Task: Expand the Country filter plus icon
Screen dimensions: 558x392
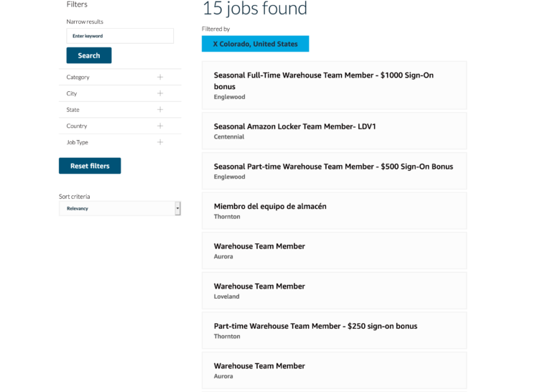Action: 160,126
